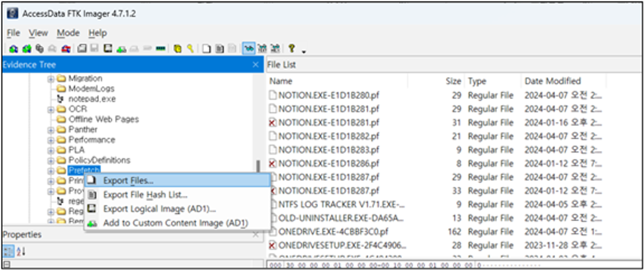Expand the PolicyDefinitions folder node
The image size is (644, 270).
pos(51,161)
